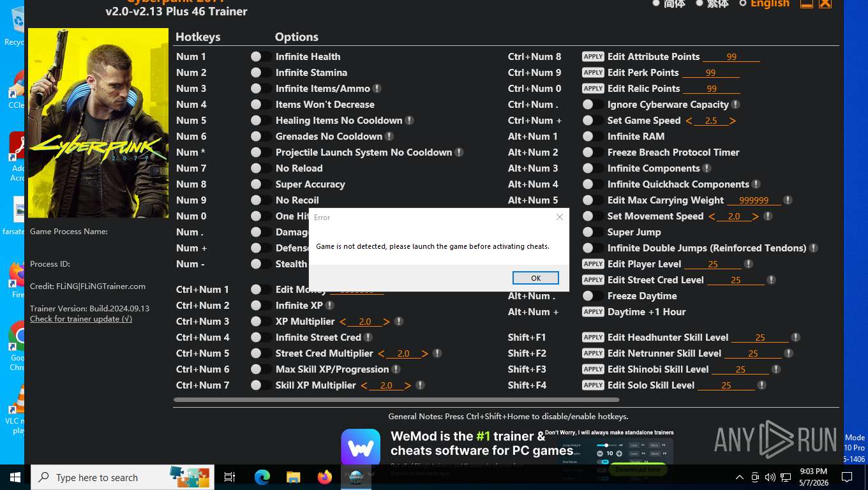Enable Infinite RAM toggle
Screen dimensions: 868x490
point(592,137)
